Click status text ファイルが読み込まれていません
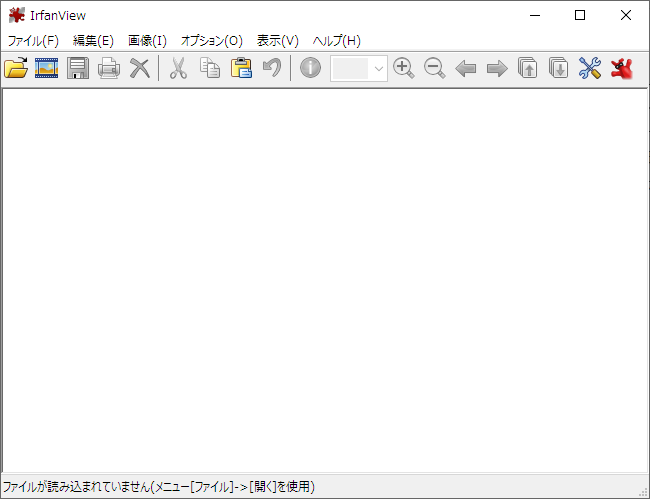 (76, 486)
